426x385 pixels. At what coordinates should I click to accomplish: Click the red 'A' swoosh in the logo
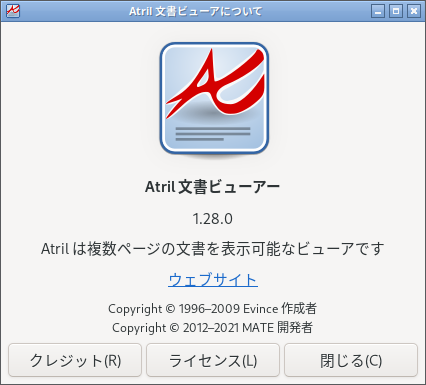[x=216, y=83]
